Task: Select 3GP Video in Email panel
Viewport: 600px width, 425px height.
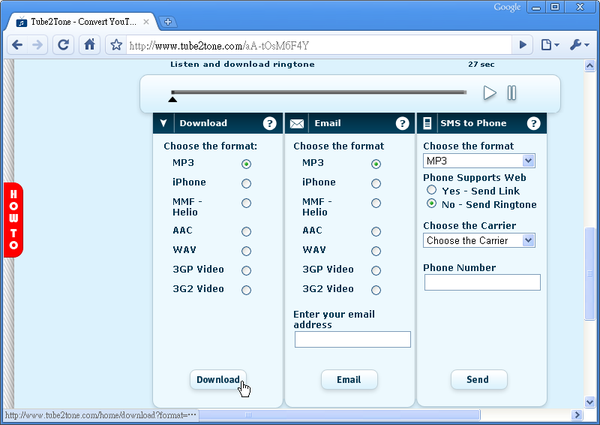Action: click(x=376, y=270)
